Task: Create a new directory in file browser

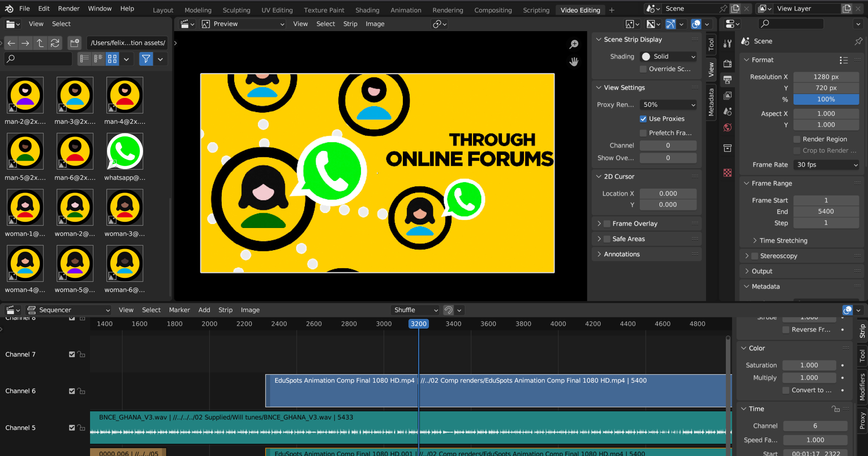Action: 75,43
